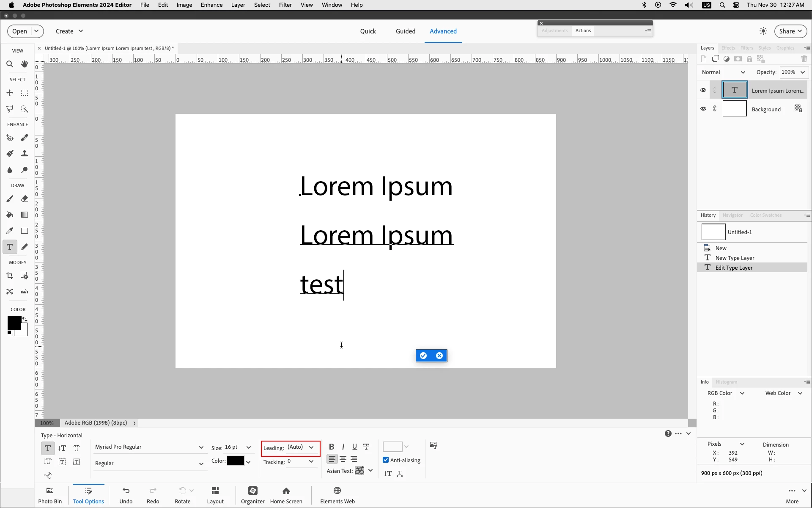This screenshot has height=508, width=812.
Task: Pick the Eraser tool
Action: pyautogui.click(x=25, y=199)
